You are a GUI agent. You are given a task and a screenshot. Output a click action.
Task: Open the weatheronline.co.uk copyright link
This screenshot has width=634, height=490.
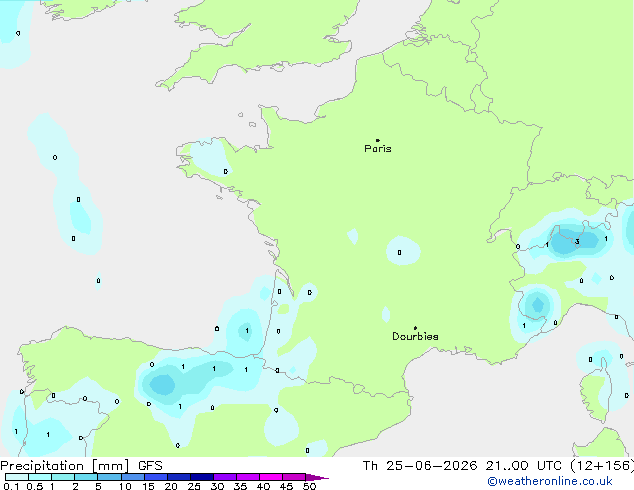click(550, 481)
